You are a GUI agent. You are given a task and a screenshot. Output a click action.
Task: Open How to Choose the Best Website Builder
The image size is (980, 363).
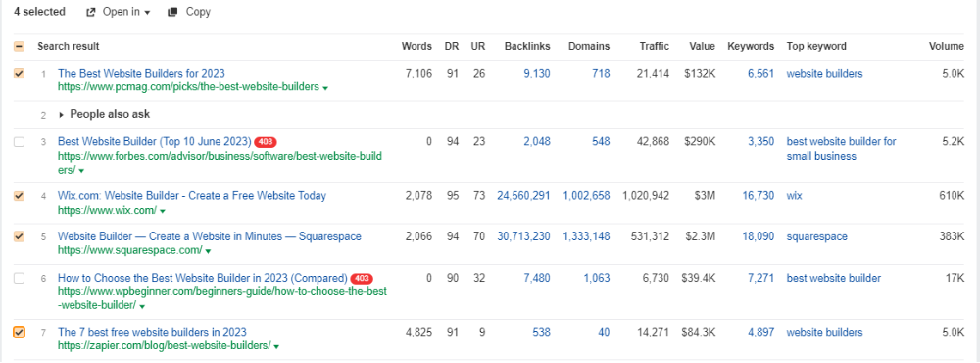click(203, 278)
